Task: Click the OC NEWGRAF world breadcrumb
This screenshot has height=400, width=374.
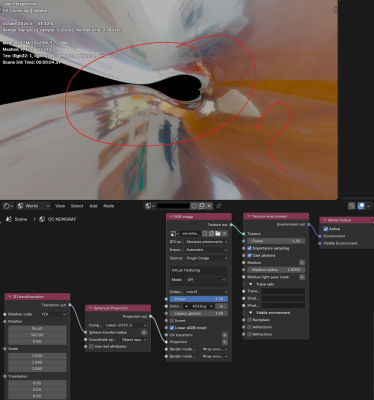Action: pos(58,219)
